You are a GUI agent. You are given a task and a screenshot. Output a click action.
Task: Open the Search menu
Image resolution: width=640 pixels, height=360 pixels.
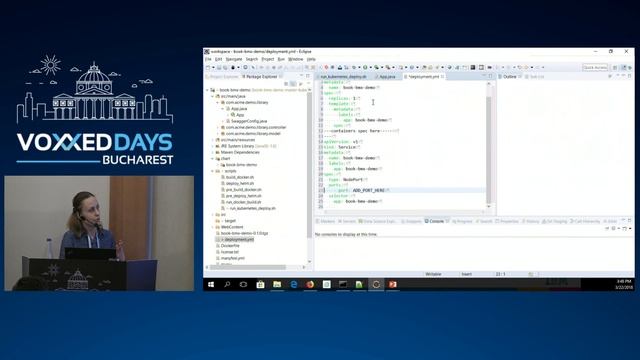click(252, 59)
